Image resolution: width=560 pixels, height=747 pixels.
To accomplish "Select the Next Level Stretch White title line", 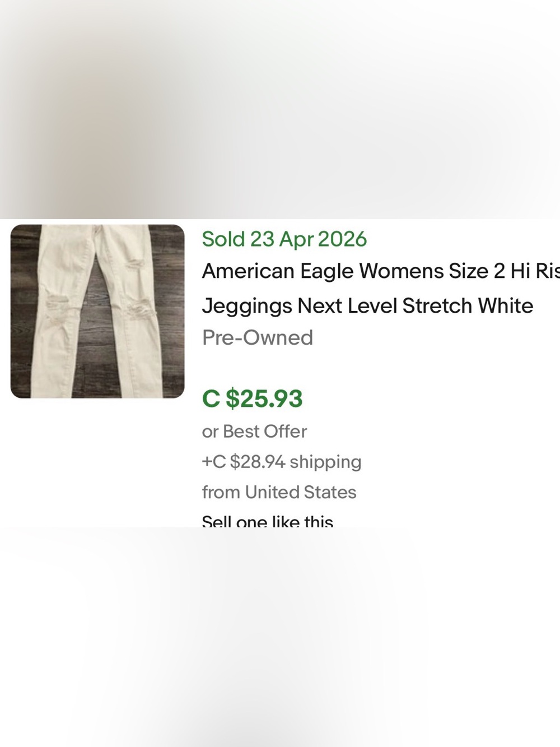I will click(367, 305).
